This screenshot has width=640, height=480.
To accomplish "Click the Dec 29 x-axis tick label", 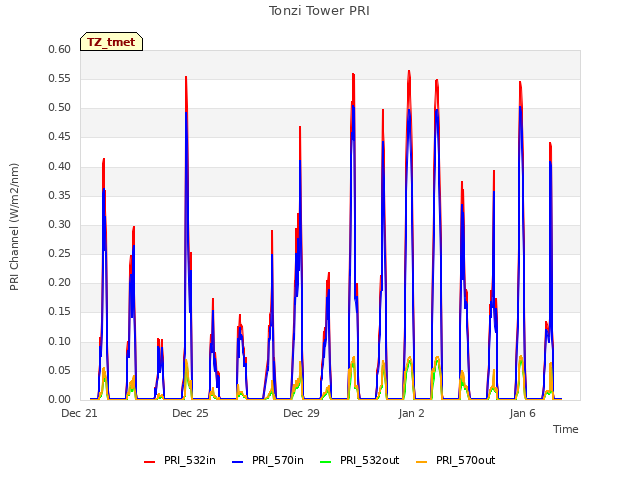I will click(301, 413).
